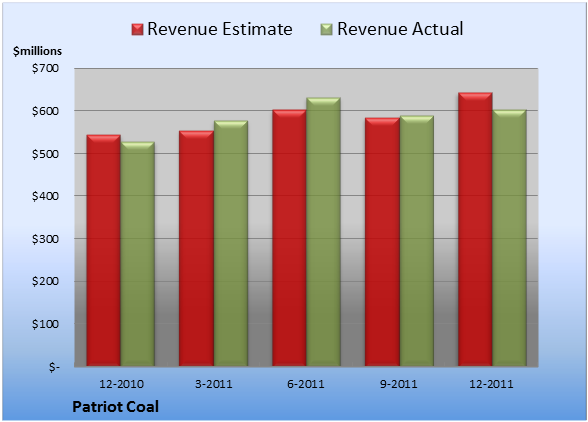Click the 6-2011 x-axis label

click(306, 384)
